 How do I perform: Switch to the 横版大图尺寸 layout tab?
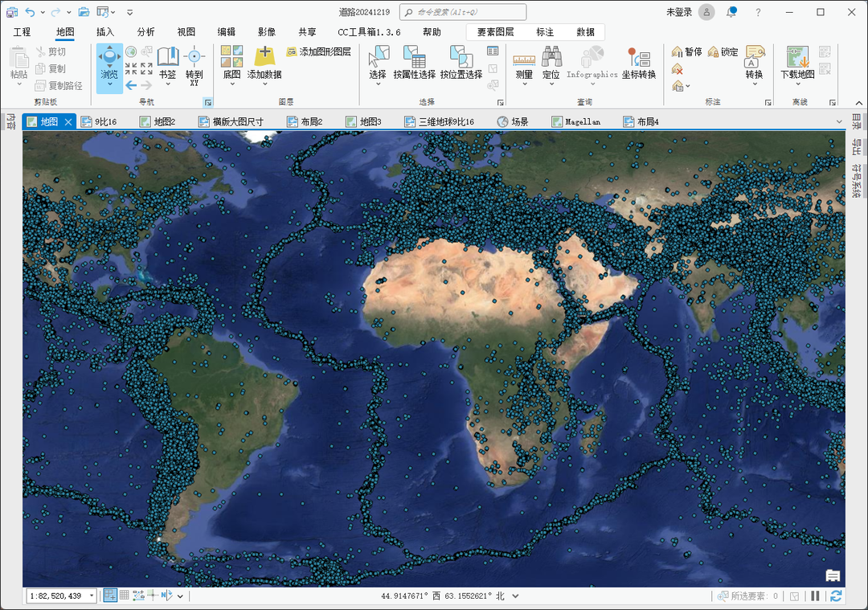(231, 122)
